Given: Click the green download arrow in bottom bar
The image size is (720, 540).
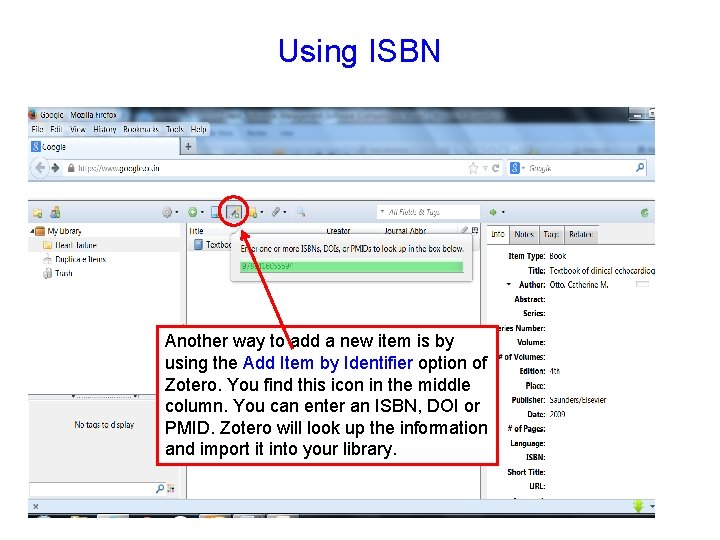Looking at the screenshot, I should coord(639,506).
